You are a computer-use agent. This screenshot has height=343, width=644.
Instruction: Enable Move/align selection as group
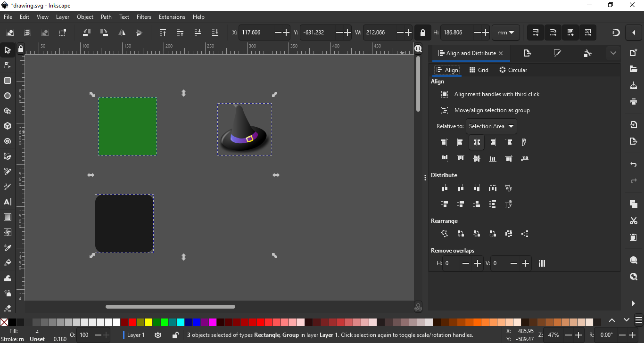444,110
